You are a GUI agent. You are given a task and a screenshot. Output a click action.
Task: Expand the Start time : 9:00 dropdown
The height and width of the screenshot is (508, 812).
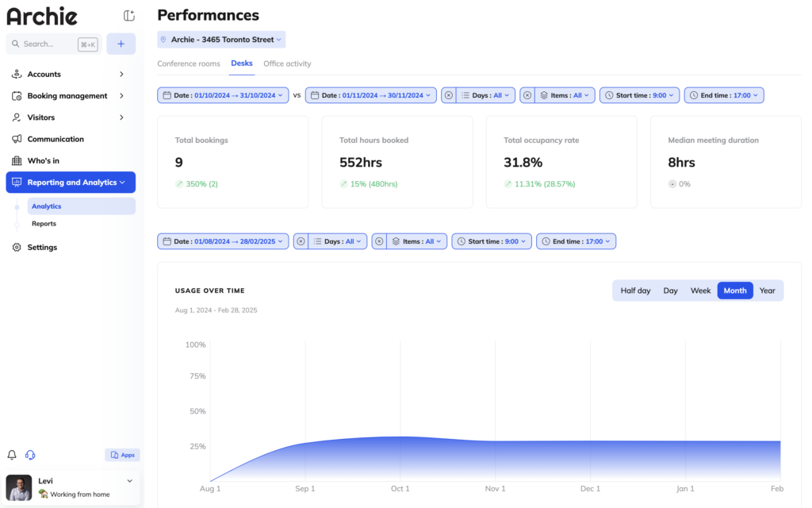pyautogui.click(x=639, y=94)
